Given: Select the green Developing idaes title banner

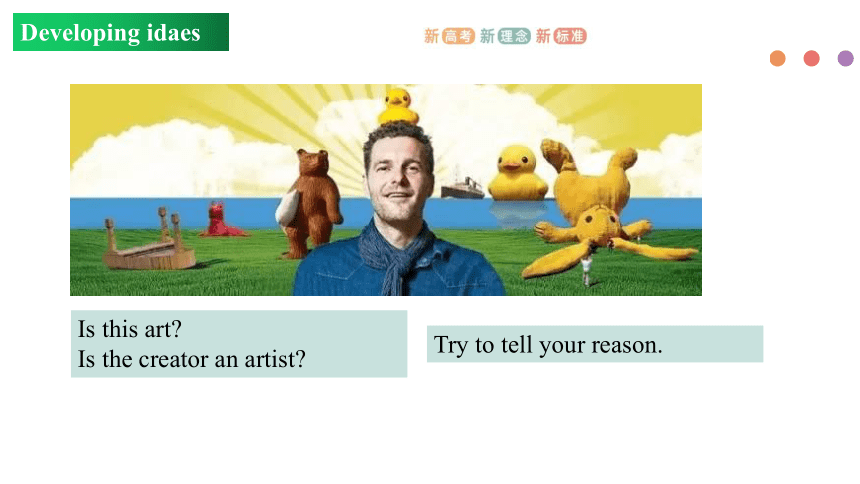Looking at the screenshot, I should [x=121, y=32].
